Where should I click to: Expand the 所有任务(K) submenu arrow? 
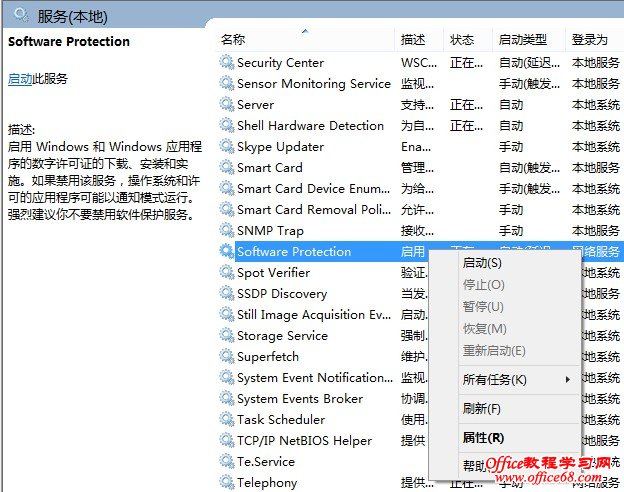(568, 380)
